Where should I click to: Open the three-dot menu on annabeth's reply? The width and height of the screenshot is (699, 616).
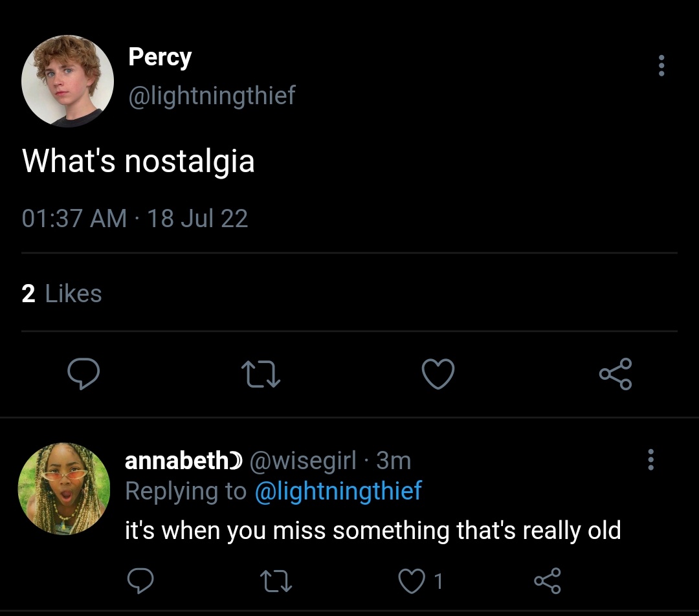pyautogui.click(x=650, y=459)
